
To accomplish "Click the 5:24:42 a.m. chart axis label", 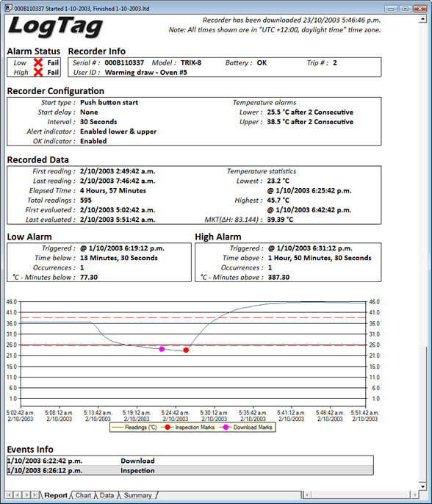I will pyautogui.click(x=176, y=416).
